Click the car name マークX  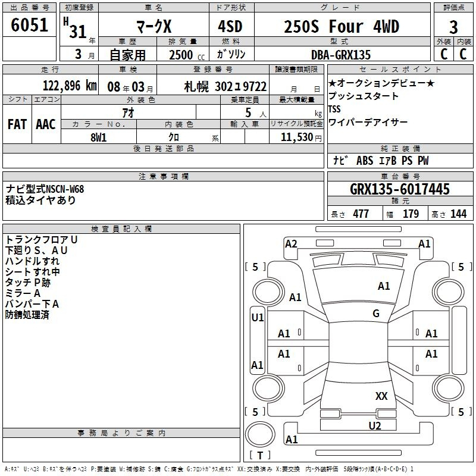[153, 27]
